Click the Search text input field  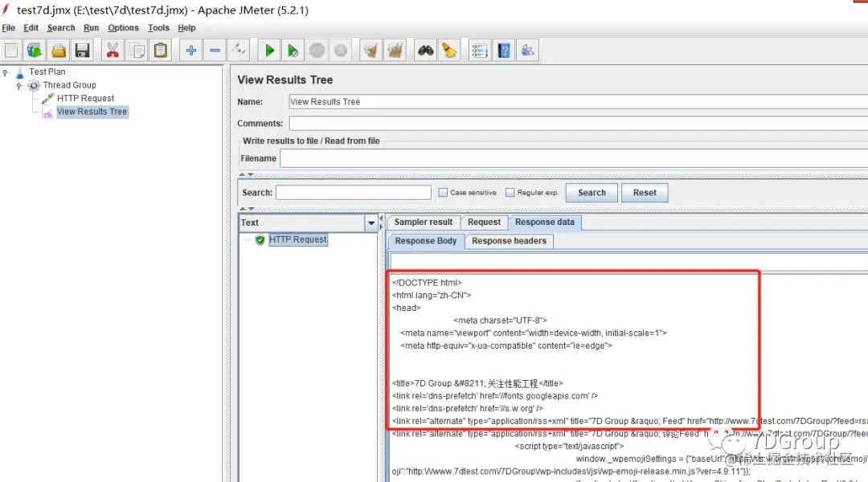click(x=353, y=193)
